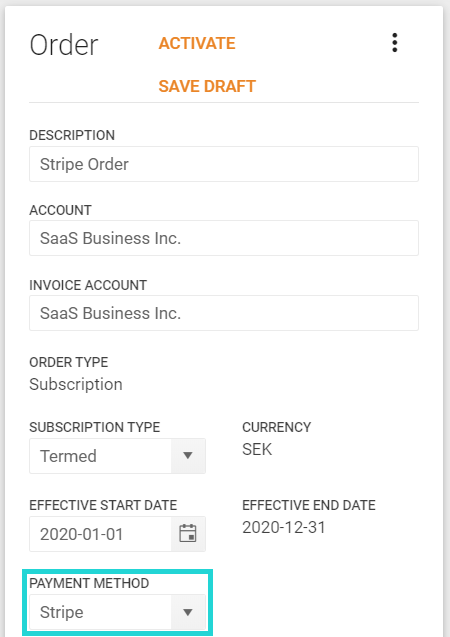Click into the Invoice Account input field
Image resolution: width=450 pixels, height=637 pixels.
click(x=224, y=313)
